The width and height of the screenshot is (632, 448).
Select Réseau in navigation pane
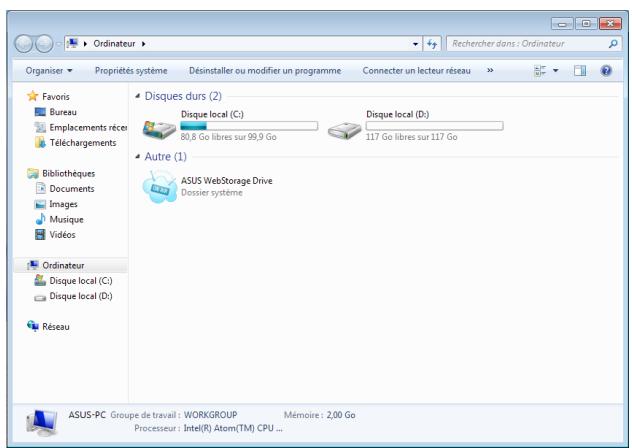pos(56,327)
